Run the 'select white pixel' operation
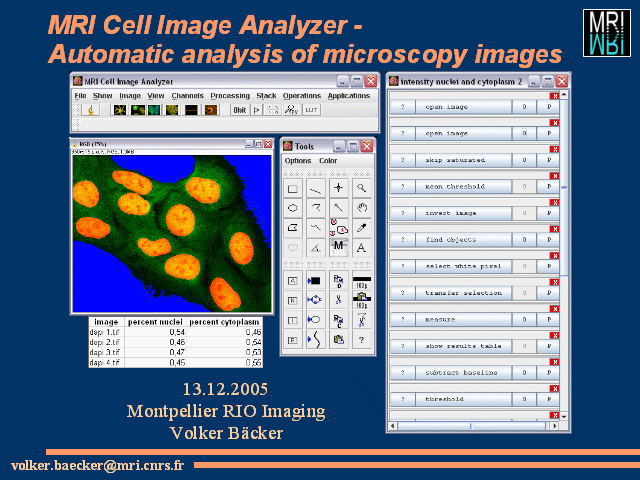This screenshot has height=480, width=640. click(463, 266)
